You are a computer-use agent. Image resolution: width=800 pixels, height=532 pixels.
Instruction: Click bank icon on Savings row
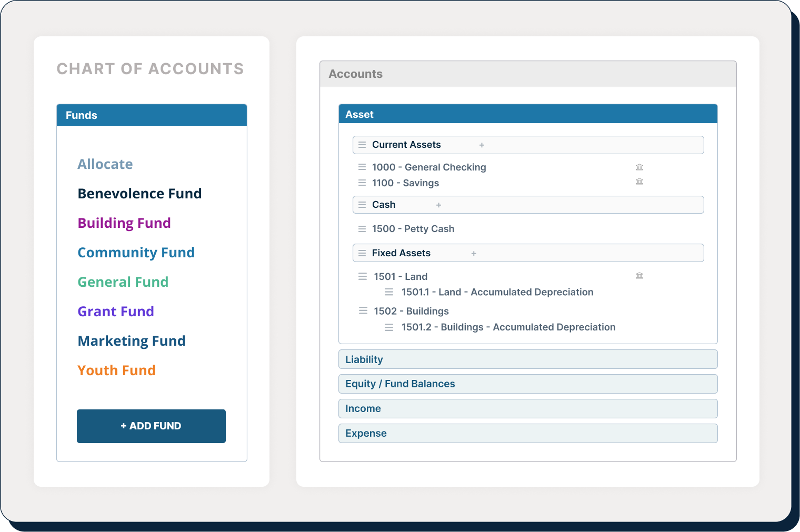tap(639, 182)
